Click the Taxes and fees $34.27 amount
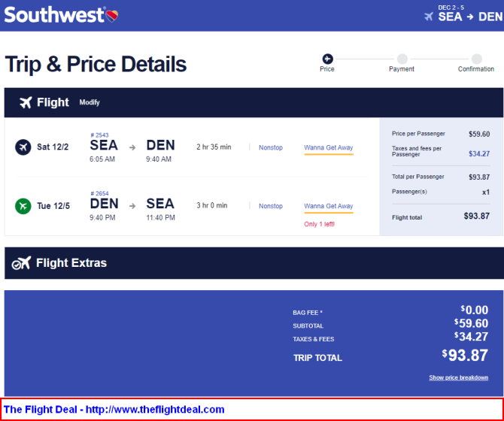The height and width of the screenshot is (421, 504). pos(479,154)
